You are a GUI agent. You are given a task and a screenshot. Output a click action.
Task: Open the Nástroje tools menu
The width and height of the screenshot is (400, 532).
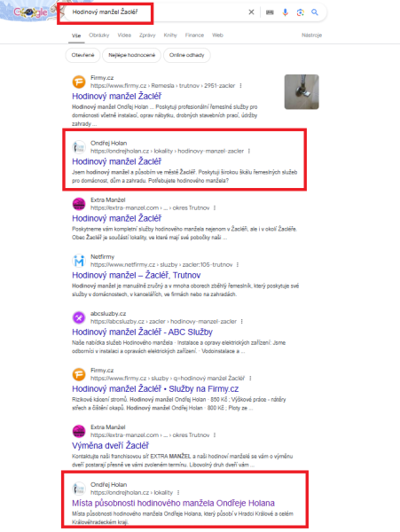coord(311,35)
